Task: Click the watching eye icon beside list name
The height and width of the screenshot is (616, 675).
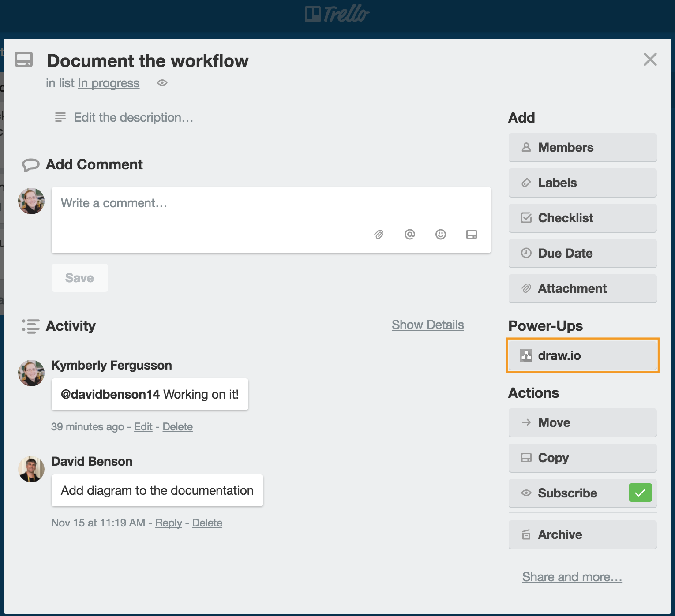Action: [x=162, y=83]
